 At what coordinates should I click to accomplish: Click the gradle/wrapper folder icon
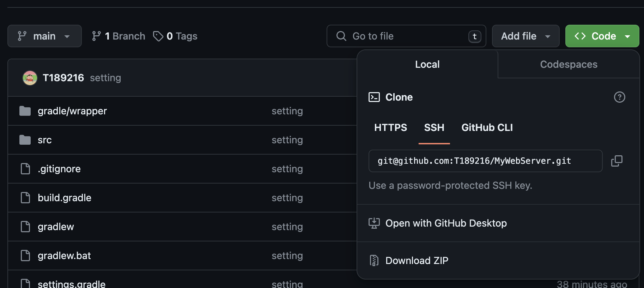tap(25, 111)
